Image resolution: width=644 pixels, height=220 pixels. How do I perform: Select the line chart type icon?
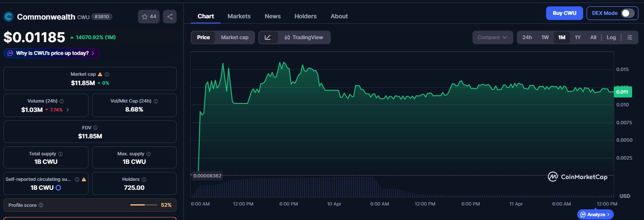coord(268,37)
